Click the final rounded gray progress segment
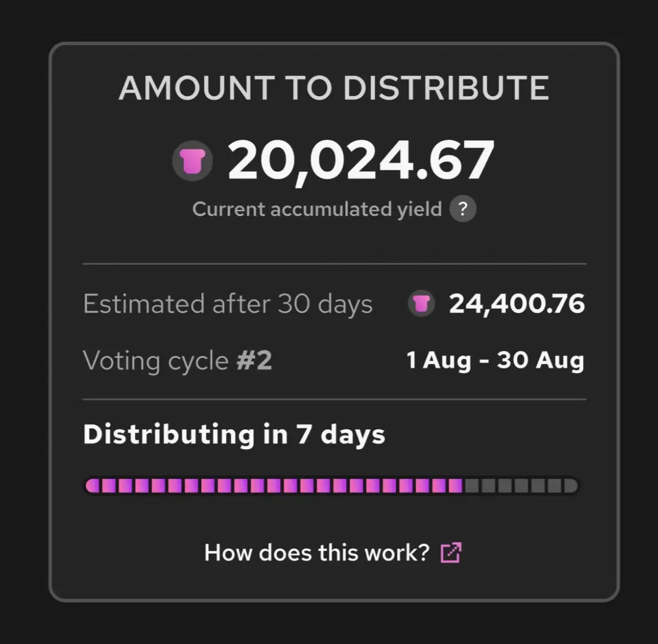Screen dimensions: 658x644 pos(571,486)
